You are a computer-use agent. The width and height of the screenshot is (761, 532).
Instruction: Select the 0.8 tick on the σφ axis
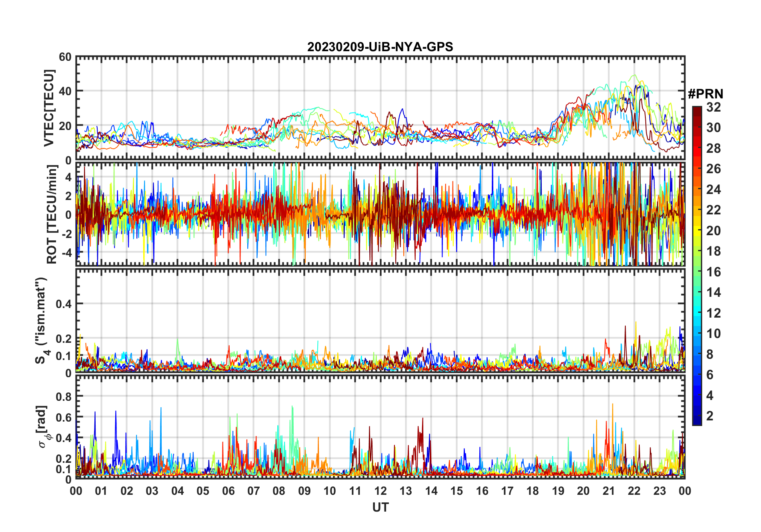tap(64, 397)
